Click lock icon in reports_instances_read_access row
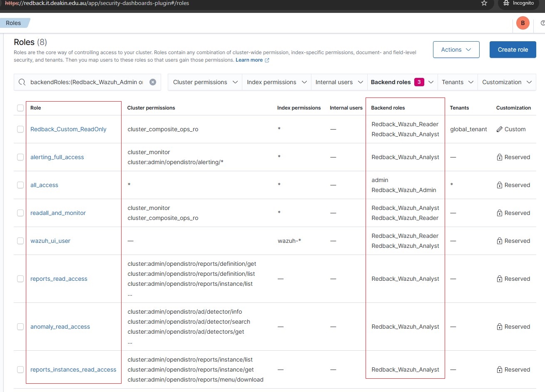545x392 pixels. [500, 370]
